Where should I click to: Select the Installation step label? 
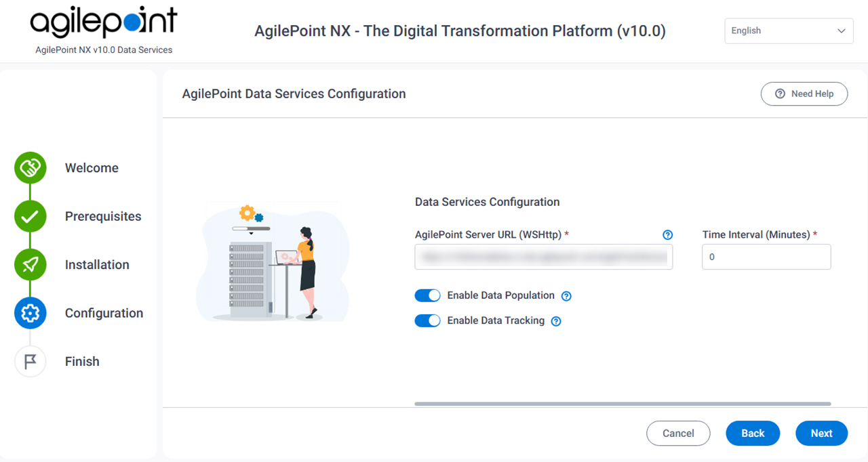click(97, 265)
